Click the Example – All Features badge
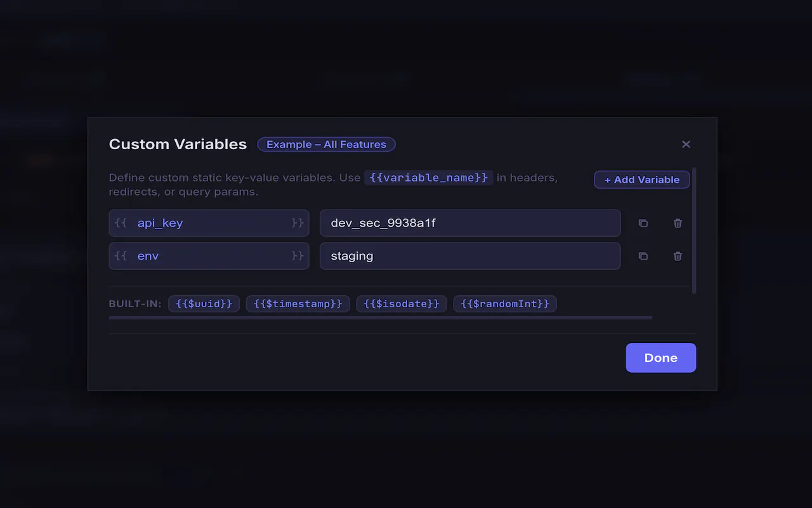The width and height of the screenshot is (812, 508). 326,144
